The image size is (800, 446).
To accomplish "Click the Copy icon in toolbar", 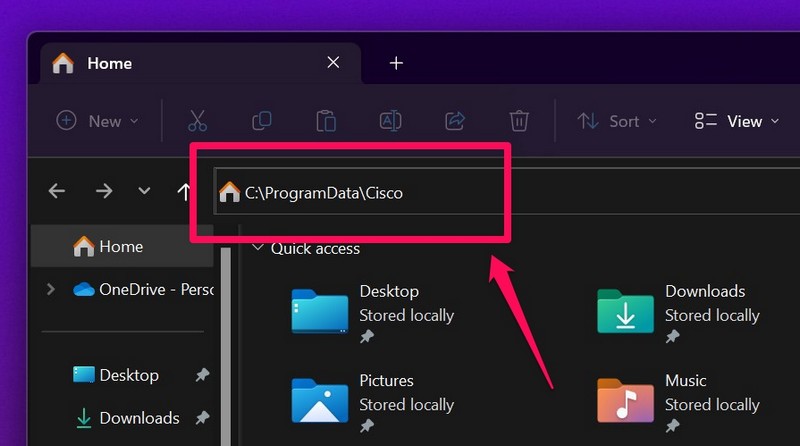I will click(262, 121).
